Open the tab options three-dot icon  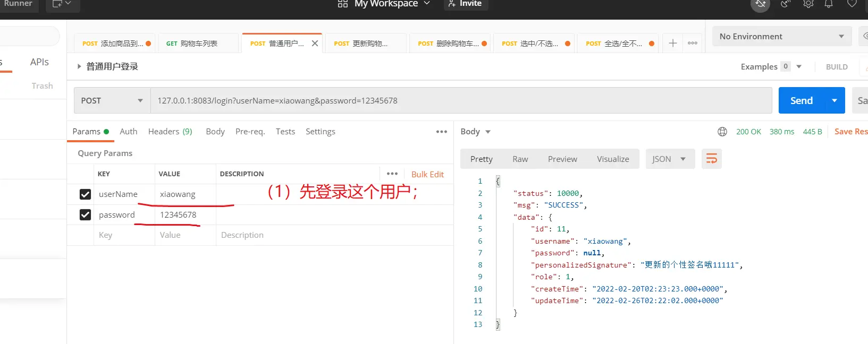[x=693, y=43]
